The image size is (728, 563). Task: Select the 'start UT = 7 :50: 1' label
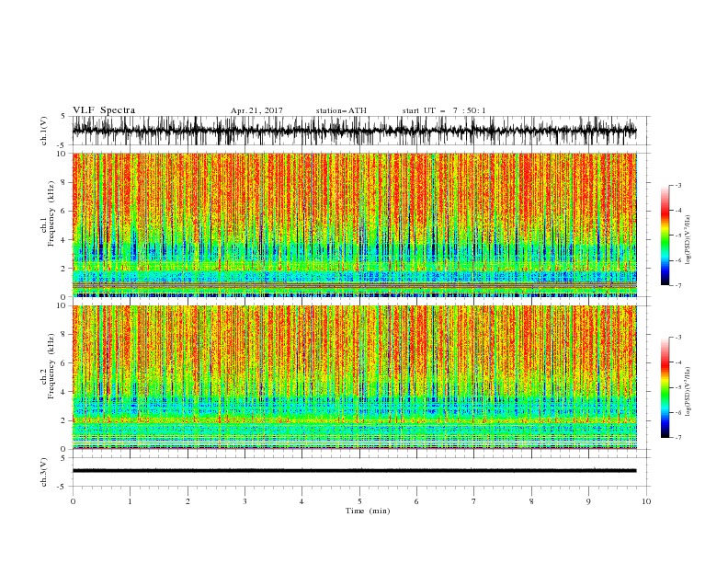point(444,110)
